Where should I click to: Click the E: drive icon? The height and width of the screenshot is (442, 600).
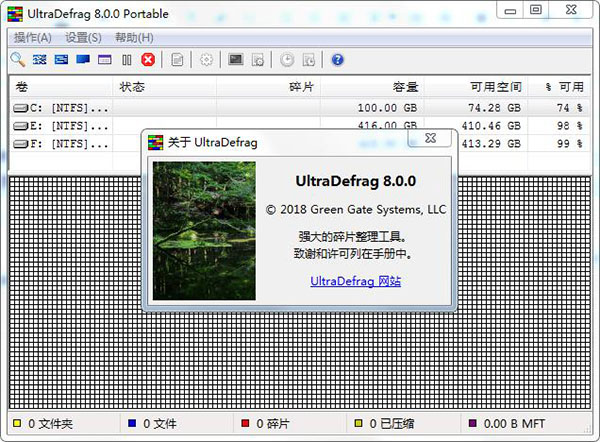20,126
